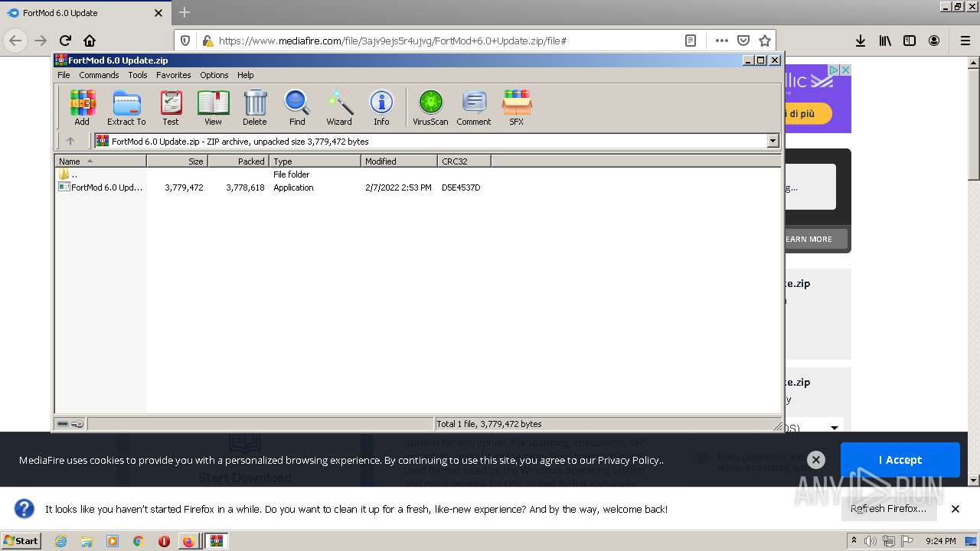
Task: Dismiss the cookie banner with X circle
Action: [x=816, y=460]
